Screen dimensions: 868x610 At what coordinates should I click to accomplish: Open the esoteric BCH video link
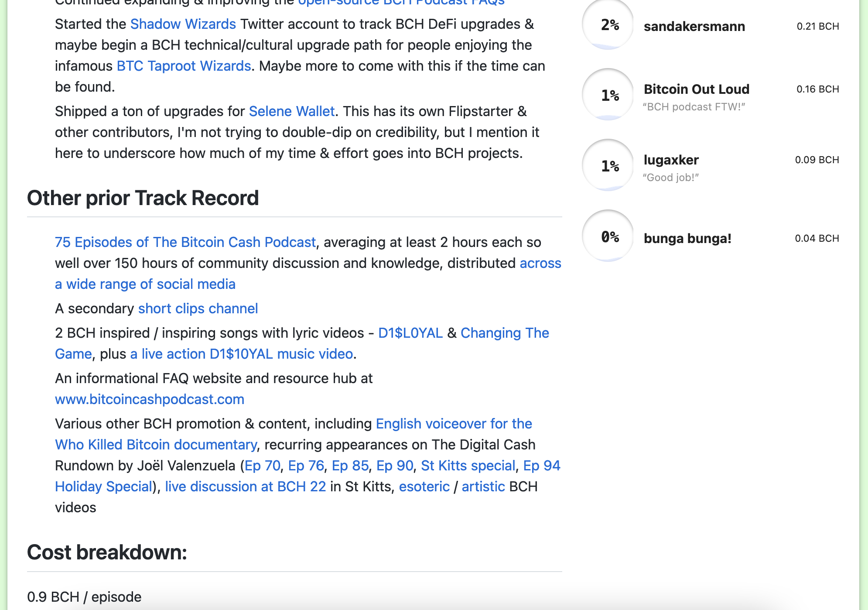coord(424,487)
